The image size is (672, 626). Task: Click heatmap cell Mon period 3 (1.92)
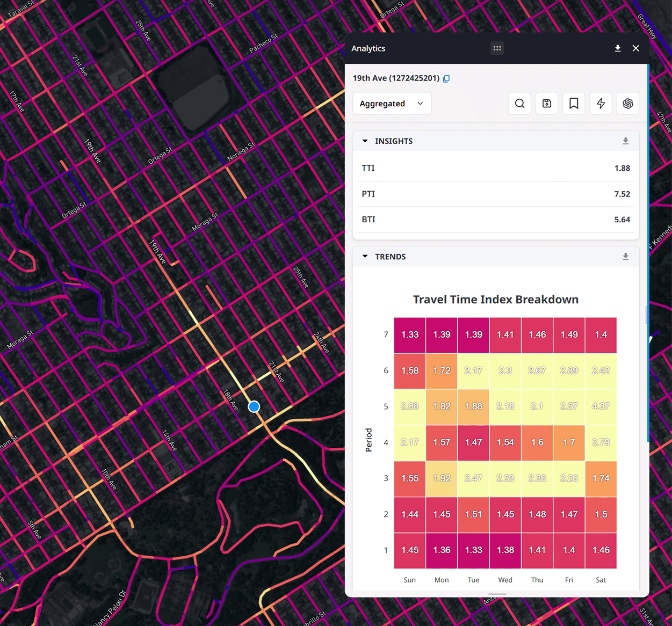tap(442, 478)
